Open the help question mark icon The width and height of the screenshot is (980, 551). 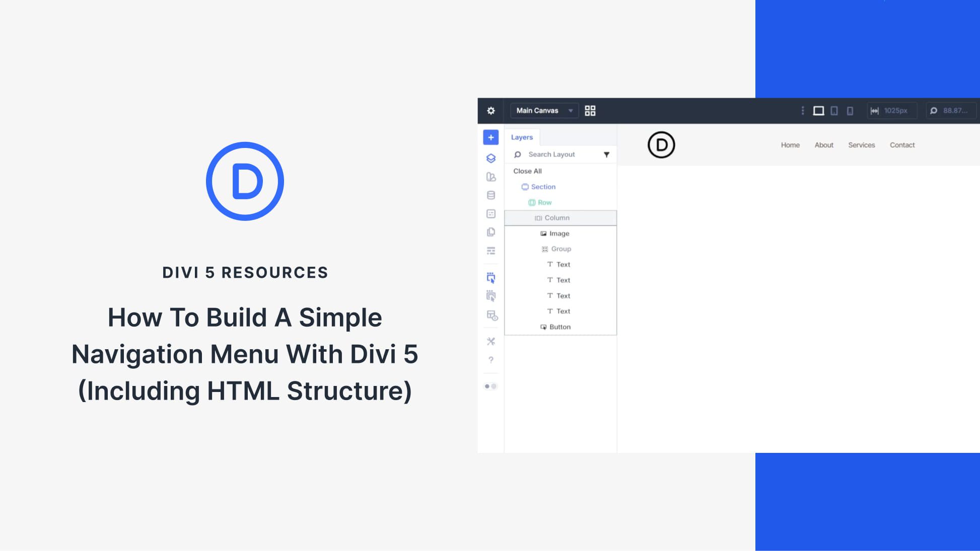pyautogui.click(x=491, y=360)
